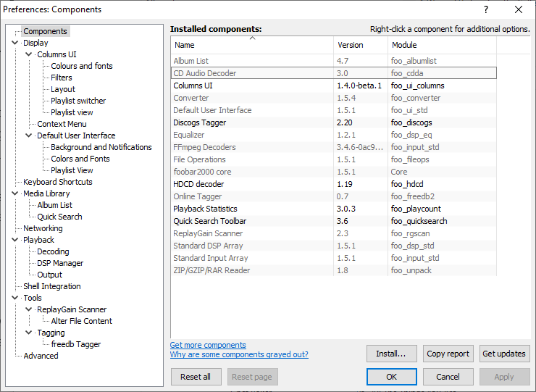The height and width of the screenshot is (392, 536).
Task: Collapse the Playback tree node
Action: (x=14, y=240)
